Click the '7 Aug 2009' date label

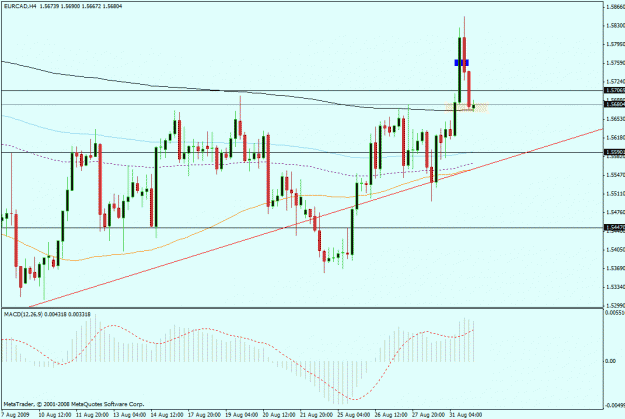pos(16,415)
